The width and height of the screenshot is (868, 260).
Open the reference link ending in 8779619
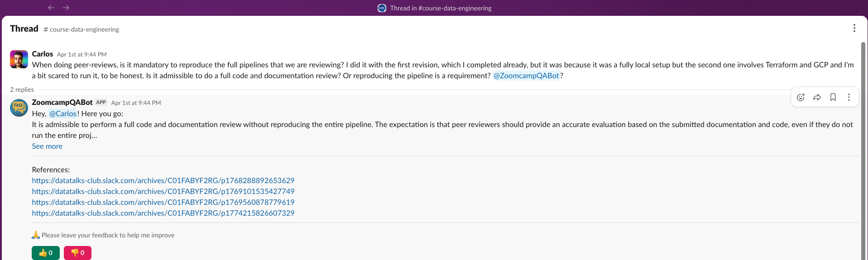[163, 202]
